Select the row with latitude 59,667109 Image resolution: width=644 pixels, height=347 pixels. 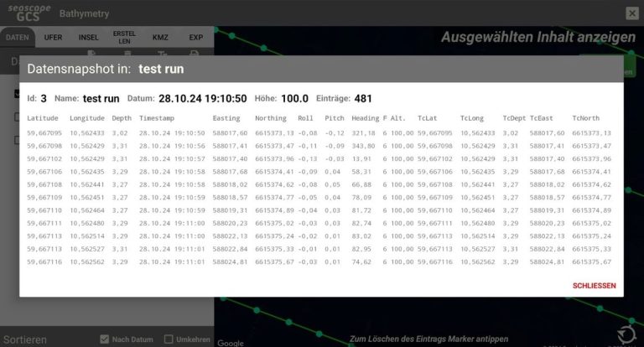319,198
